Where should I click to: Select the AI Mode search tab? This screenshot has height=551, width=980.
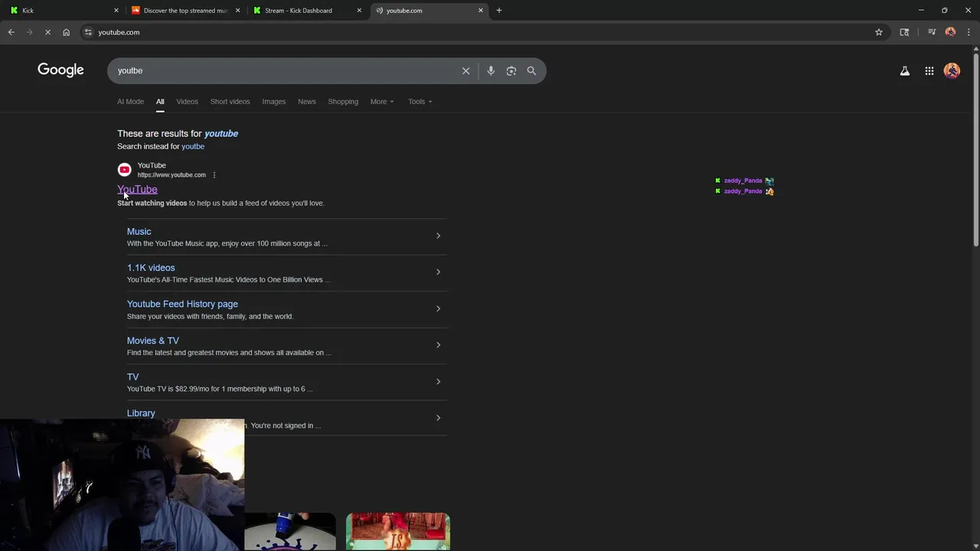coord(130,101)
